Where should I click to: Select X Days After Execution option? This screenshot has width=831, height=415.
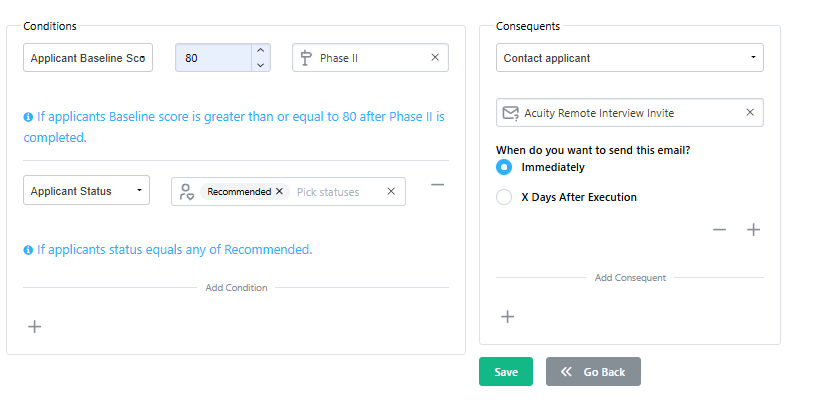(504, 197)
